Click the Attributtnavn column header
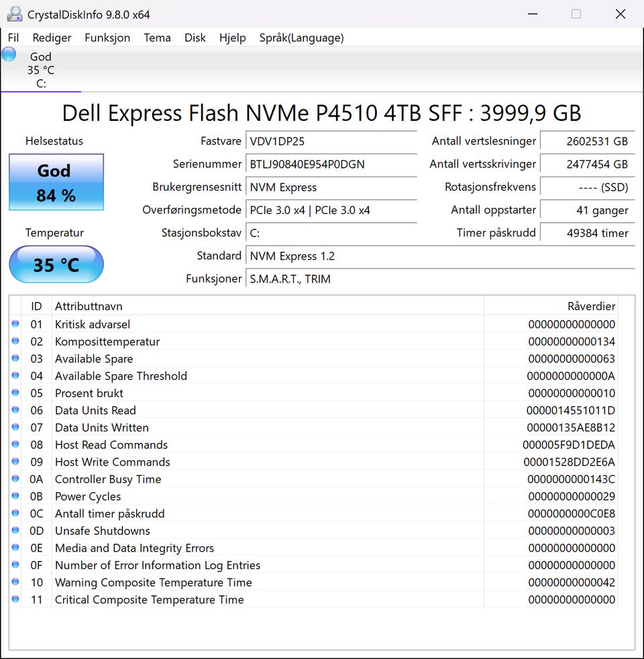Viewport: 644px width, 659px height. tap(268, 306)
